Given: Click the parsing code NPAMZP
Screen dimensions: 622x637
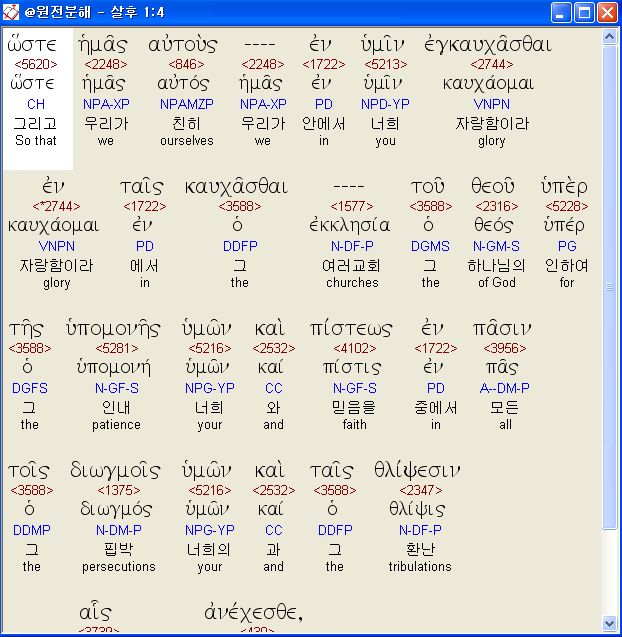Looking at the screenshot, I should (x=186, y=104).
